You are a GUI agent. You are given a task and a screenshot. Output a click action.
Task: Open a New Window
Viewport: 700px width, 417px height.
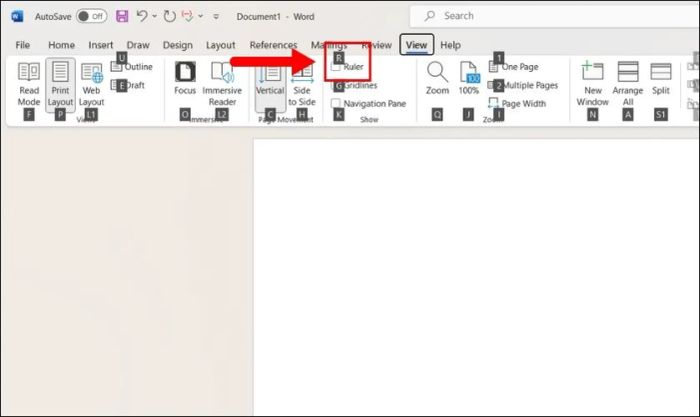(592, 84)
